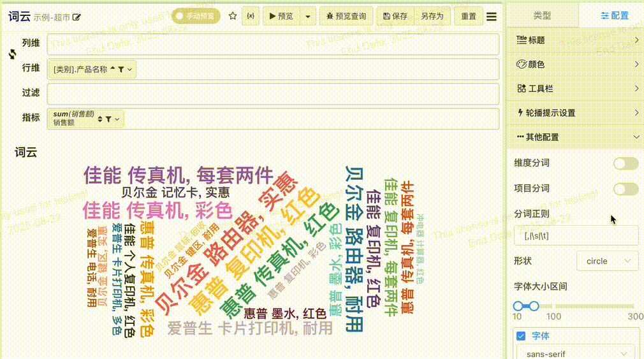Click sort icon on 产品名称 field
Screen dimensions: 644x359
coord(112,69)
